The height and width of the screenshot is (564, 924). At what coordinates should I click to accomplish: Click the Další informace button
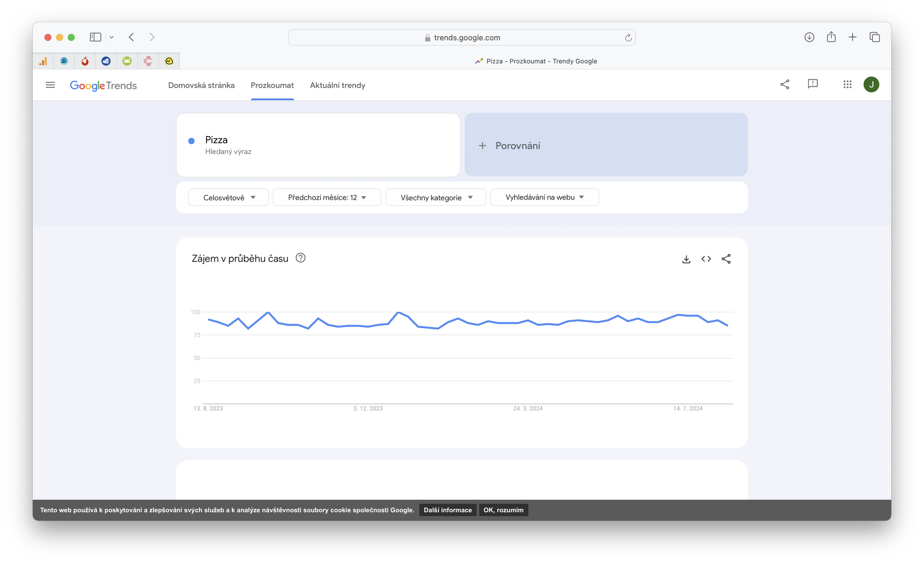click(x=447, y=510)
